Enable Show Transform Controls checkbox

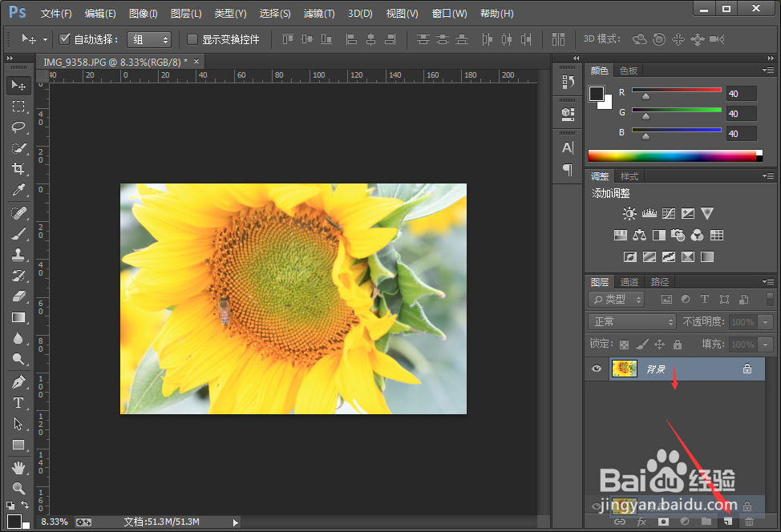point(192,38)
